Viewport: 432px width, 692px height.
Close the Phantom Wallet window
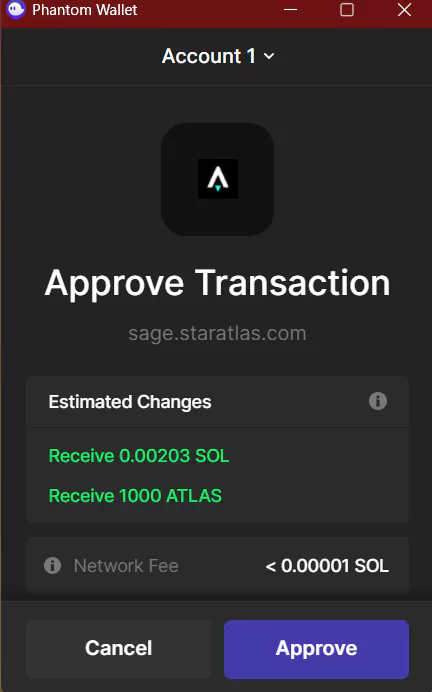[x=404, y=9]
